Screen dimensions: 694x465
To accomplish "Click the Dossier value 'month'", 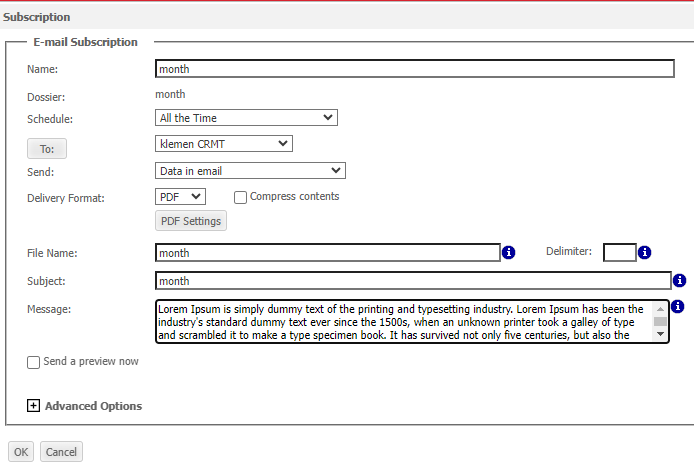I will pos(170,94).
